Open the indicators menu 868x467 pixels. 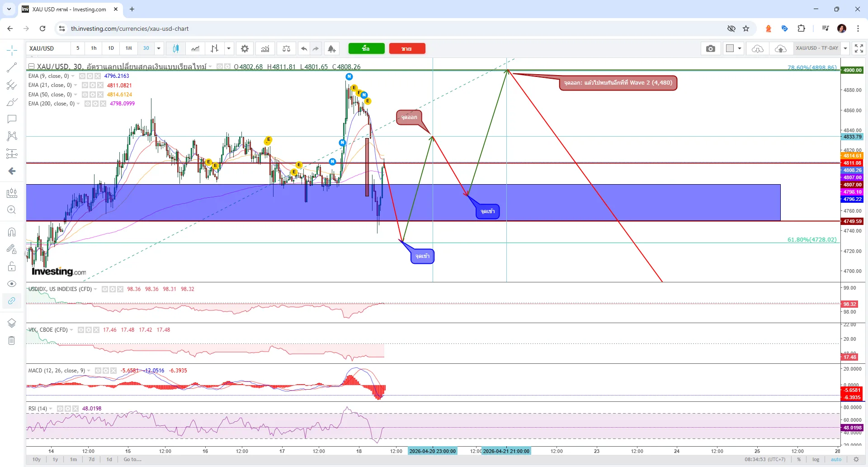[265, 48]
